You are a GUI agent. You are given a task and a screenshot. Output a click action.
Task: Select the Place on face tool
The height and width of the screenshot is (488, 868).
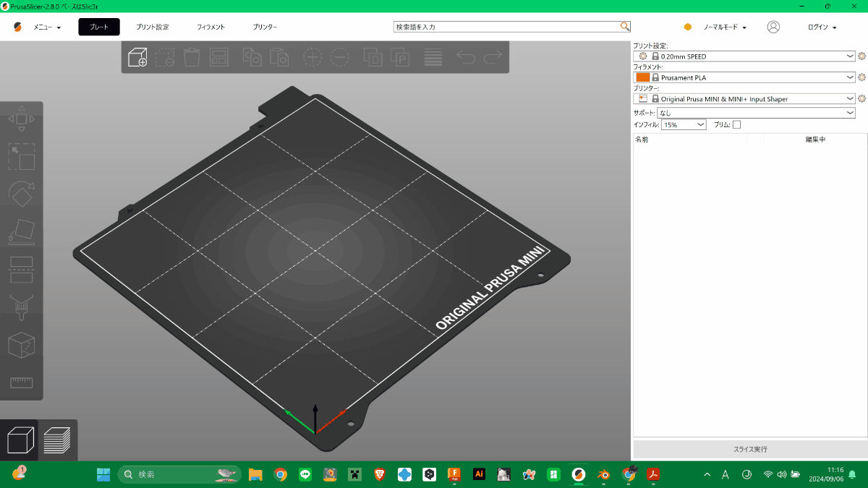[21, 232]
